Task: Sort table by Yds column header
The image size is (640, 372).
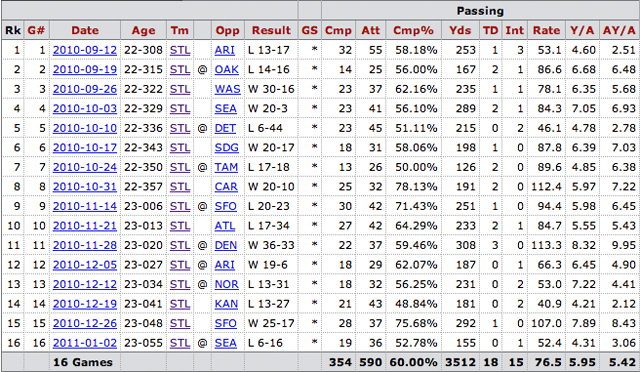Action: 460,30
